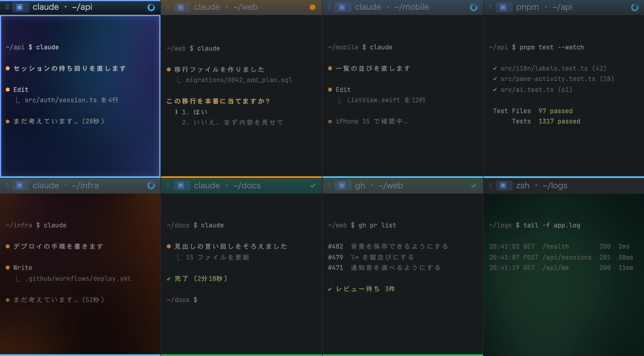644x356 pixels.
Task: Click PR #471 通知音を選べるようにする
Action: (x=385, y=268)
